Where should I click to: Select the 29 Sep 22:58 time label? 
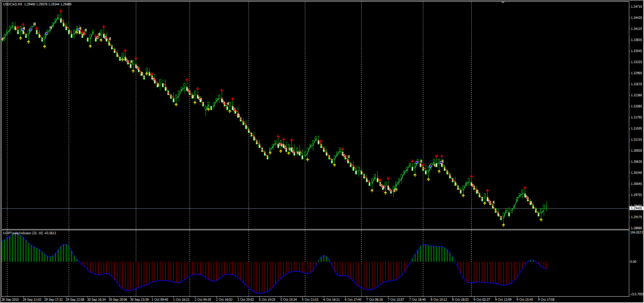(x=75, y=300)
